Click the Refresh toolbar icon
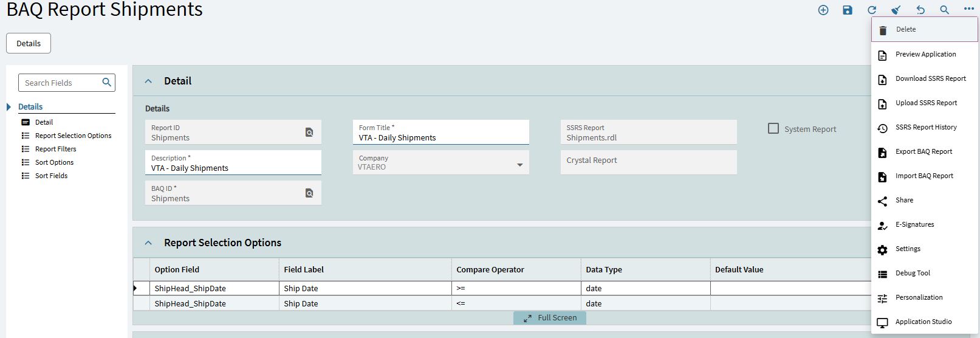The width and height of the screenshot is (980, 338). 872,10
